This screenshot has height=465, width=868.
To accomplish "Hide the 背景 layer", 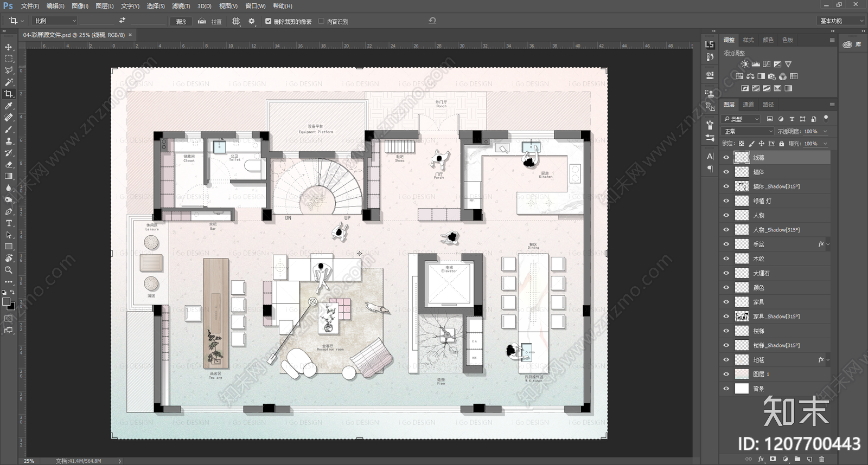I will tap(726, 389).
